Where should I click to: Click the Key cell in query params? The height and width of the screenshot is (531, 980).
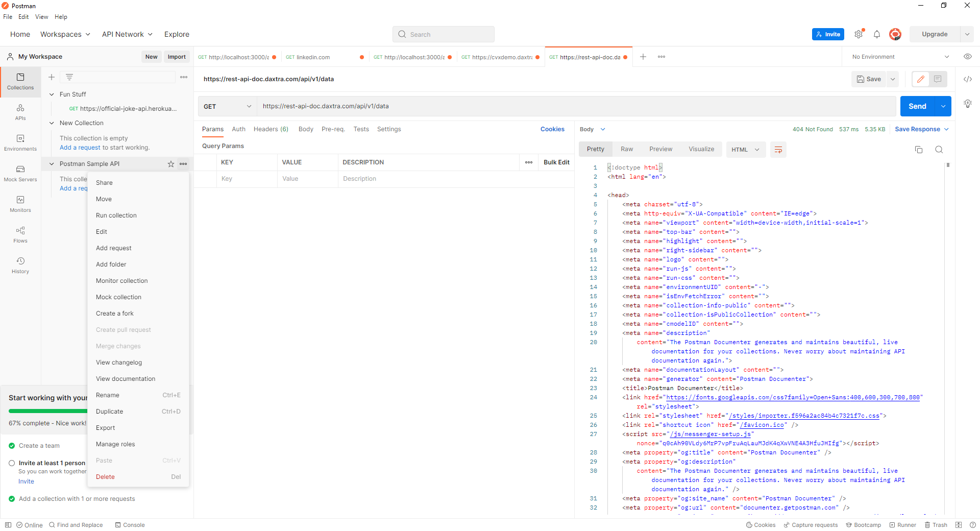pos(247,179)
